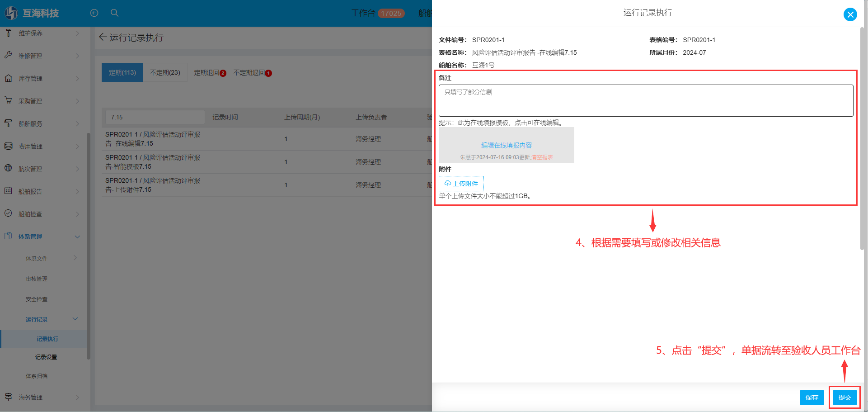Click into the 备注 text area
This screenshot has width=868, height=412.
point(646,101)
